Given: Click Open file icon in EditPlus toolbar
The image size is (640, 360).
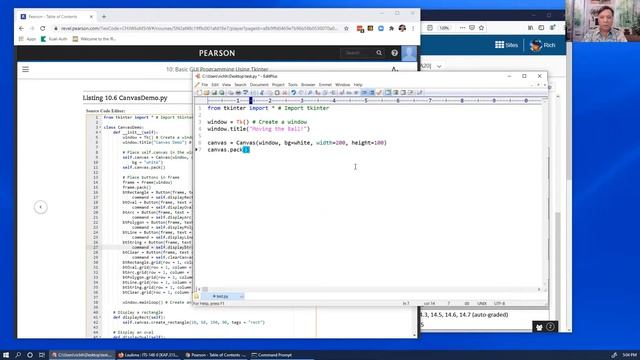Looking at the screenshot, I should (207, 93).
